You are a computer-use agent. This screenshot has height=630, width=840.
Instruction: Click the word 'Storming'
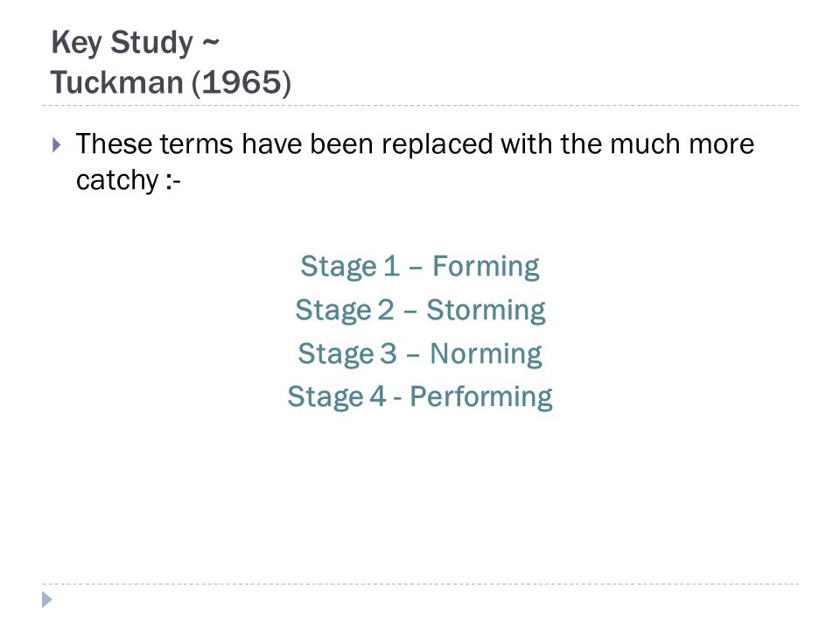coord(486,311)
